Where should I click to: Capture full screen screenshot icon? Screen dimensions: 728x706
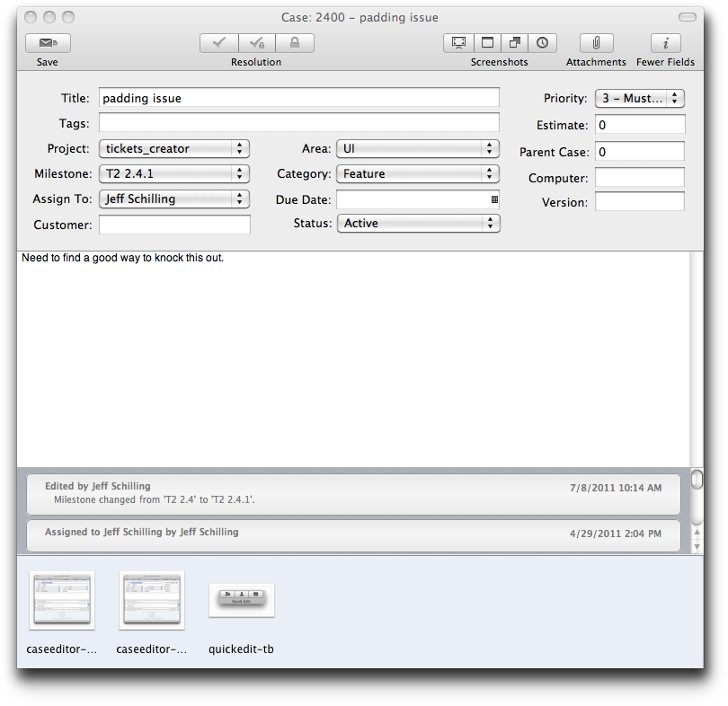(458, 43)
